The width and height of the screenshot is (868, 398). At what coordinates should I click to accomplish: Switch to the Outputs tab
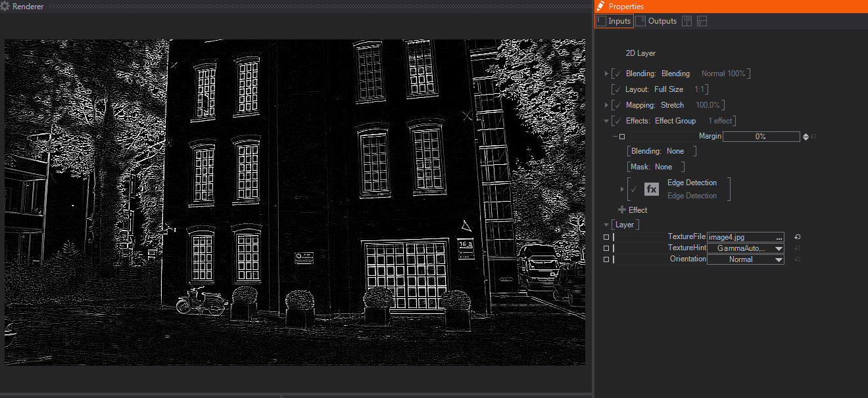click(x=656, y=20)
